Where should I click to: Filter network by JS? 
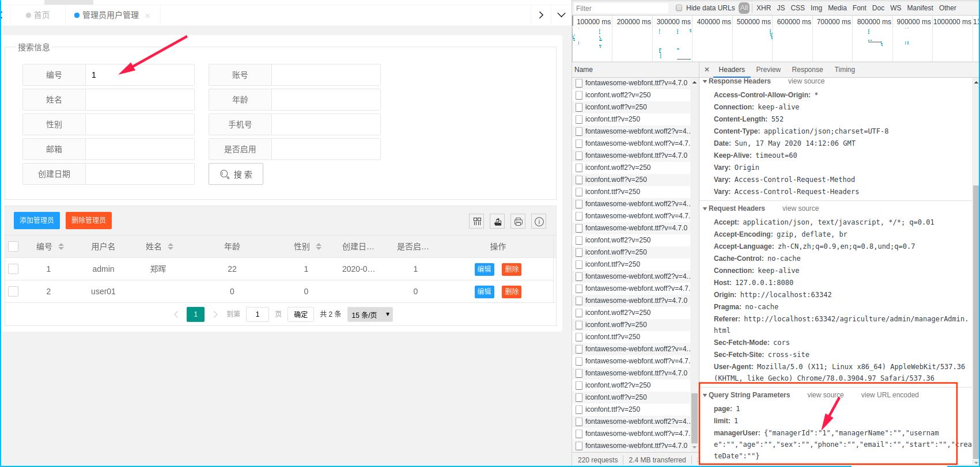point(781,8)
